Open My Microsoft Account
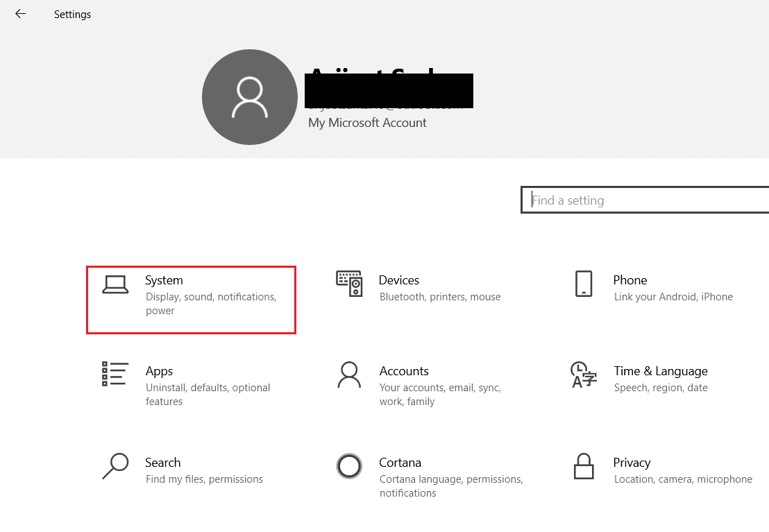 (366, 122)
